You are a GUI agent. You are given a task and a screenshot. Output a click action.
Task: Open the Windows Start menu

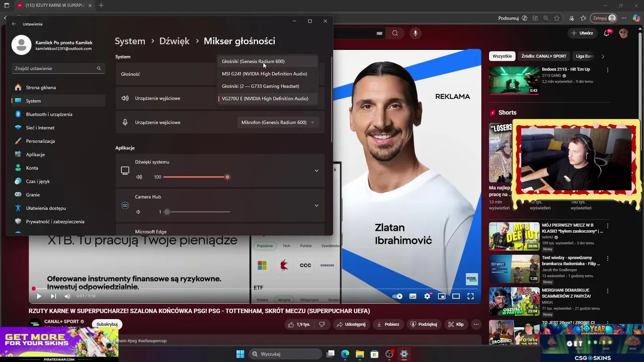tap(240, 354)
